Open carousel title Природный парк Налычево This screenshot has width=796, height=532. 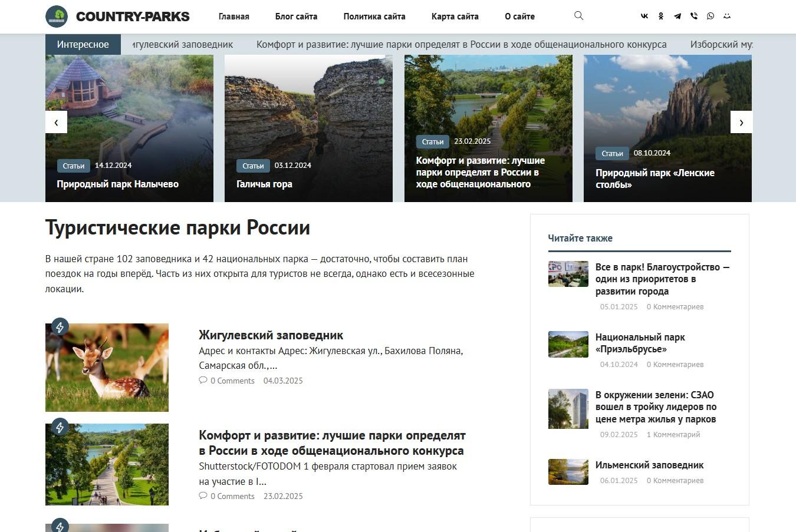[118, 184]
